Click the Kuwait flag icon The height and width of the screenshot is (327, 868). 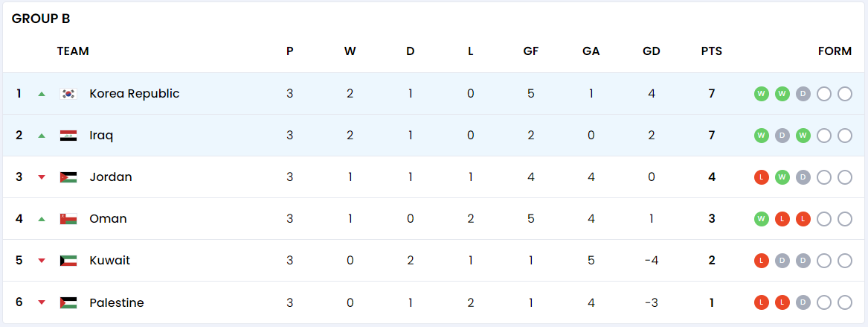(68, 261)
